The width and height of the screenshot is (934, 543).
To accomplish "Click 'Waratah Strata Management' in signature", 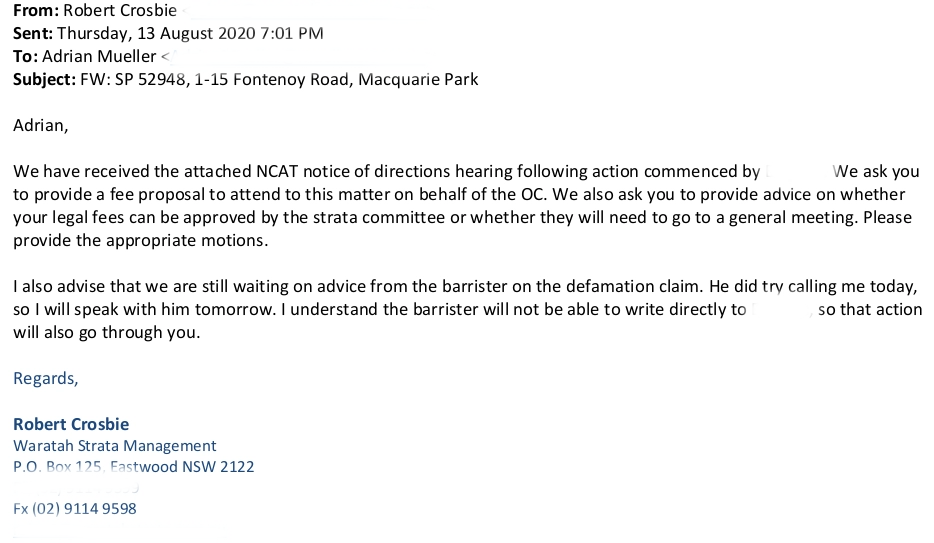I will pos(115,446).
